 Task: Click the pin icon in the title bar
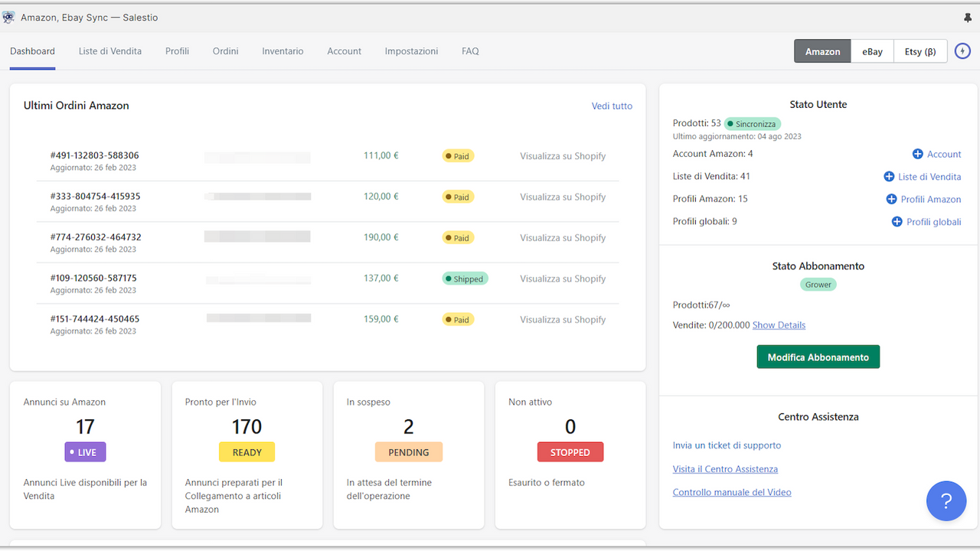click(968, 18)
